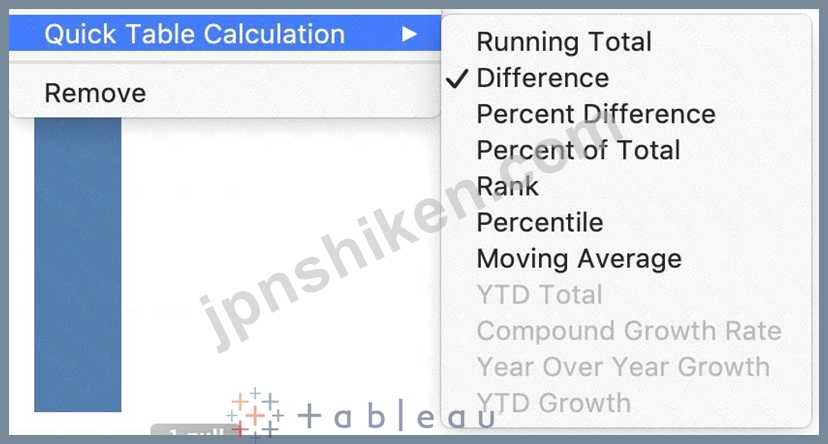Viewport: 828px width, 444px height.
Task: Click the checkmark next to Difference
Action: tap(457, 78)
